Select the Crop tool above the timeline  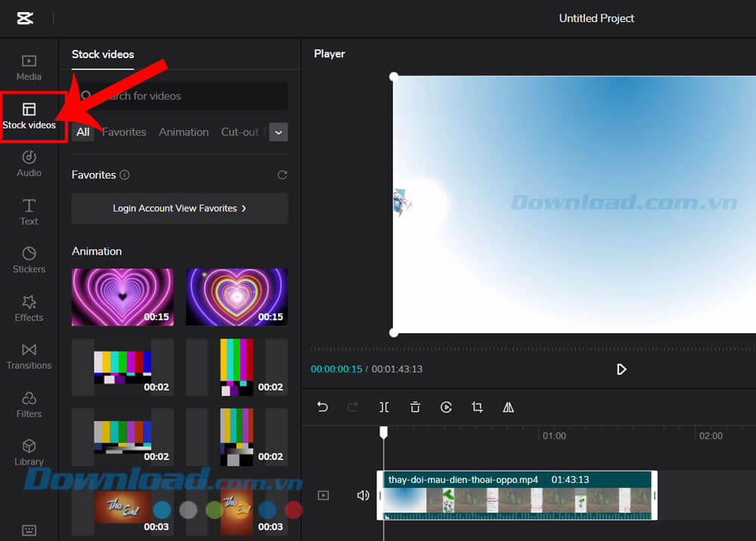click(x=477, y=407)
